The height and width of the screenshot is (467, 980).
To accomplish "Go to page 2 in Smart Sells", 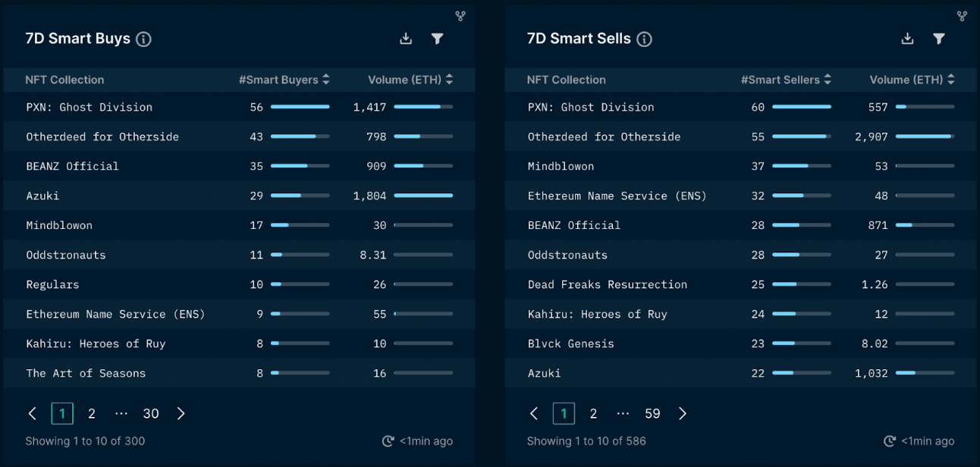I will click(593, 413).
